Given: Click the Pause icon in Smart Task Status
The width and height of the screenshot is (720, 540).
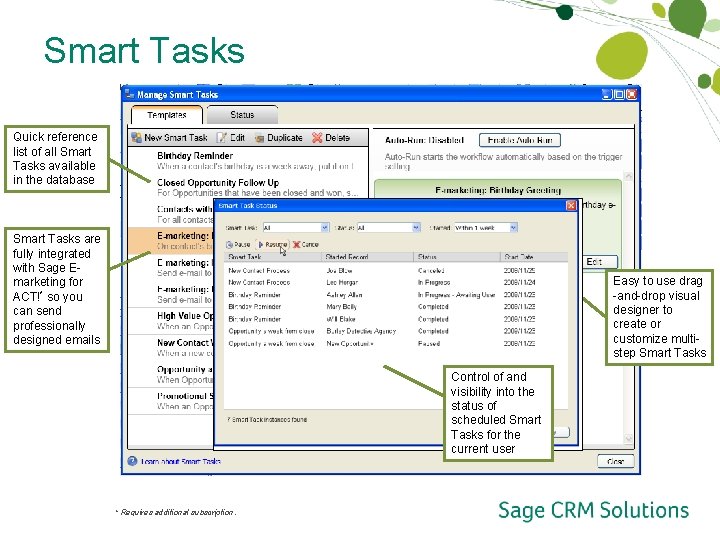Looking at the screenshot, I should coord(230,245).
